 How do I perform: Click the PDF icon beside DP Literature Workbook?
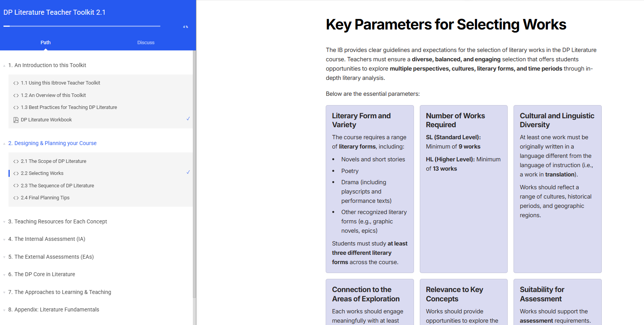[x=16, y=120]
